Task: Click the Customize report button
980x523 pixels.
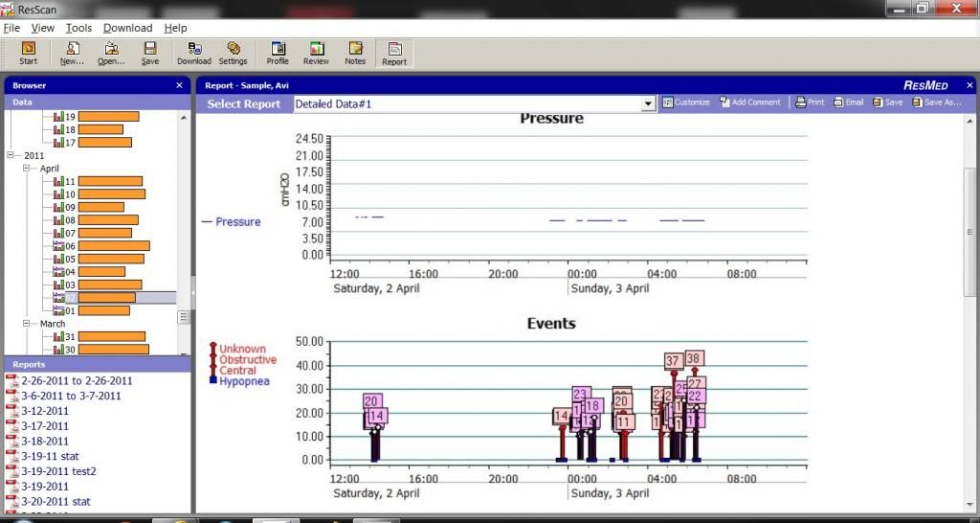Action: point(686,102)
